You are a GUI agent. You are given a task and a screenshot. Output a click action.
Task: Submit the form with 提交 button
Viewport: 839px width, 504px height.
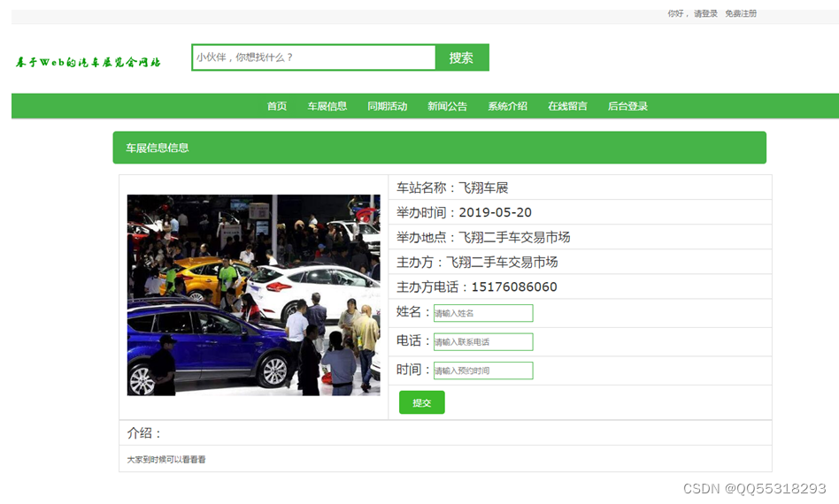[421, 402]
